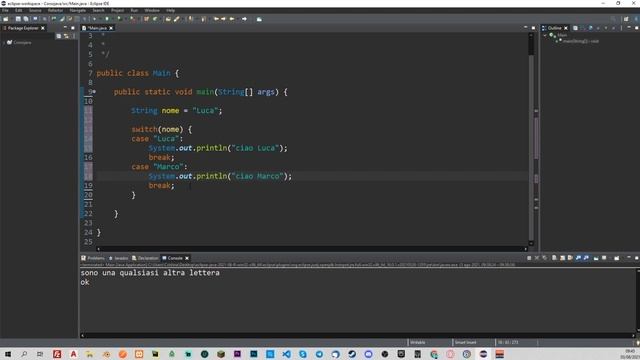
Task: Click the New Java Package toolbar icon
Action: (146, 19)
